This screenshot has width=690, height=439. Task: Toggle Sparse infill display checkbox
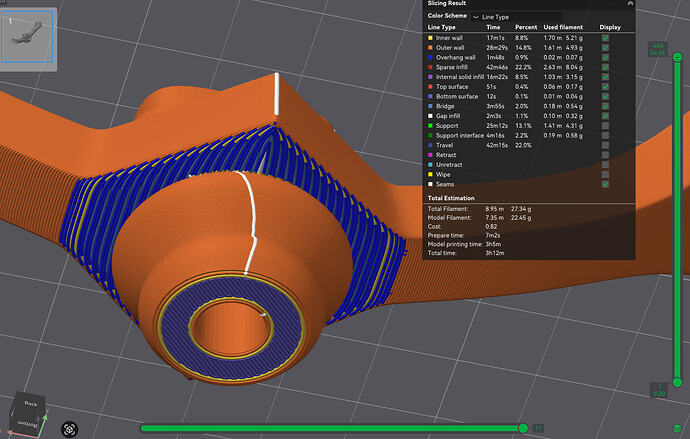[x=606, y=67]
